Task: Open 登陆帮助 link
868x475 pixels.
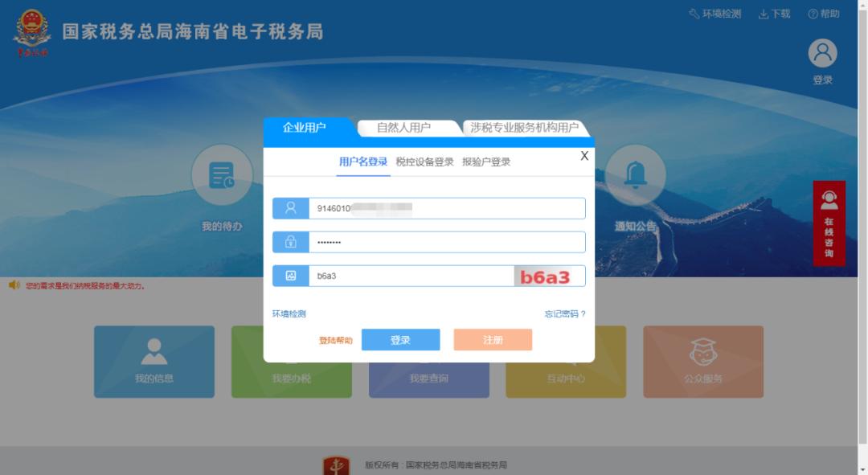Action: (335, 340)
